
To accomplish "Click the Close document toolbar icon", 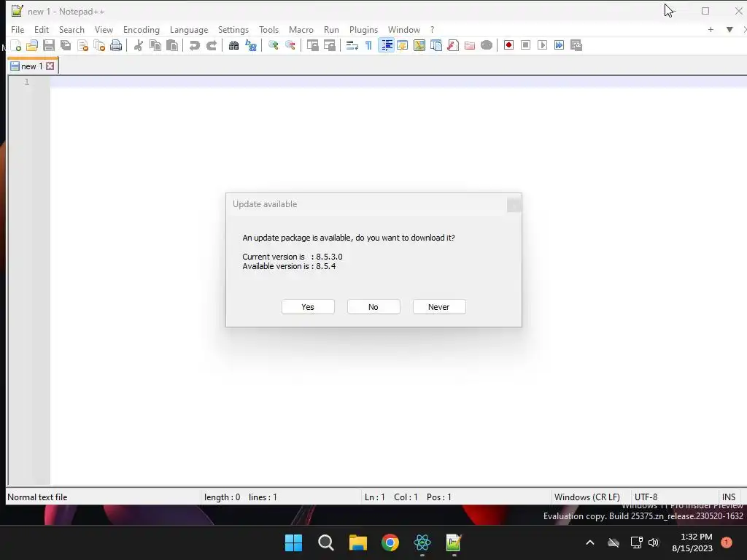I will [x=82, y=45].
